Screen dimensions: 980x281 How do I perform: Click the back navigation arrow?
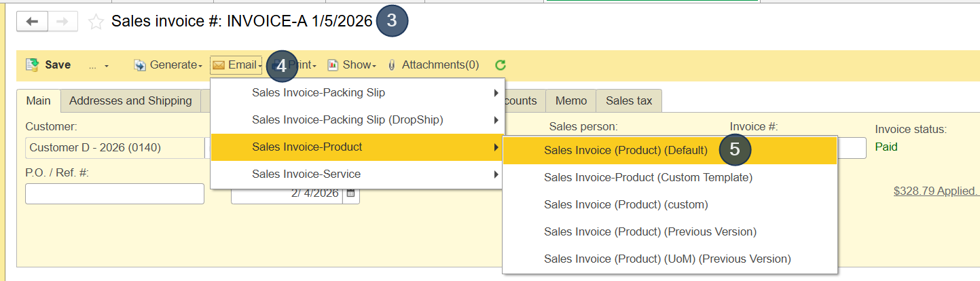(x=32, y=22)
